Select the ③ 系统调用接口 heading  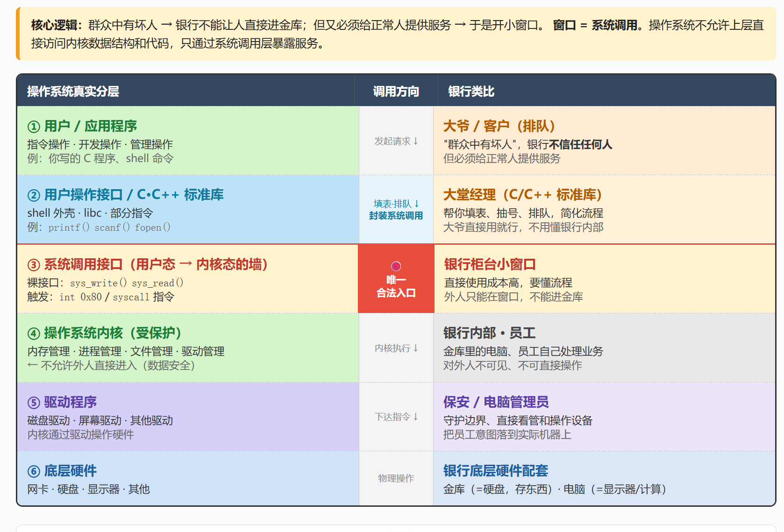point(148,264)
